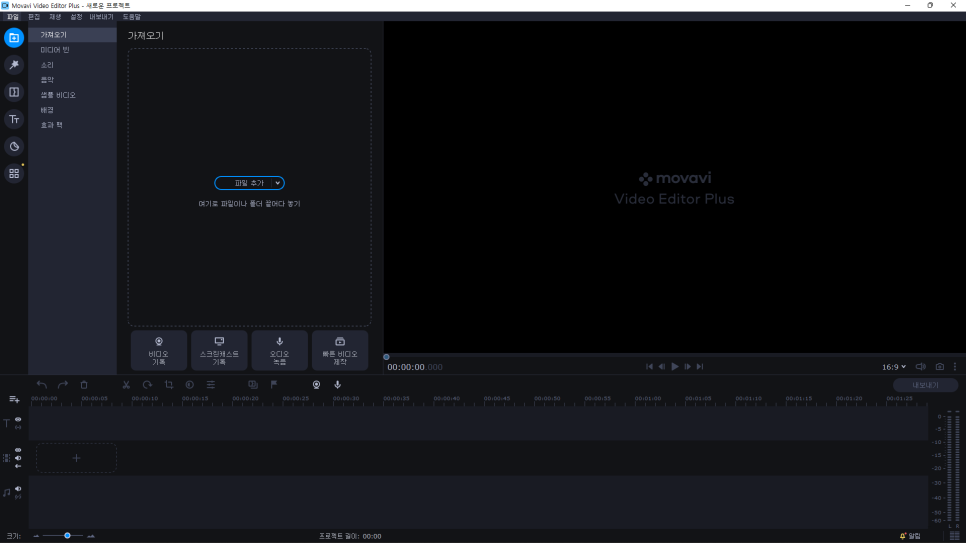Click the Undo arrow in timeline toolbar
Image resolution: width=966 pixels, height=543 pixels.
tap(41, 385)
